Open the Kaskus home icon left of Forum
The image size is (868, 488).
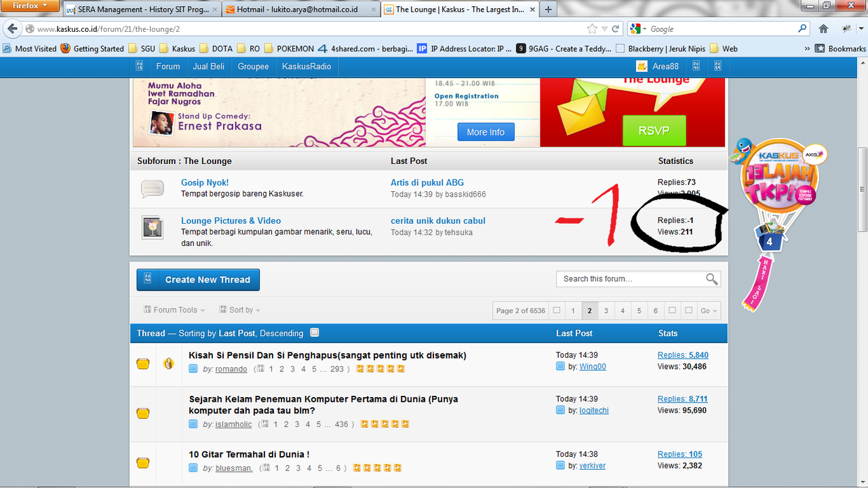[139, 66]
